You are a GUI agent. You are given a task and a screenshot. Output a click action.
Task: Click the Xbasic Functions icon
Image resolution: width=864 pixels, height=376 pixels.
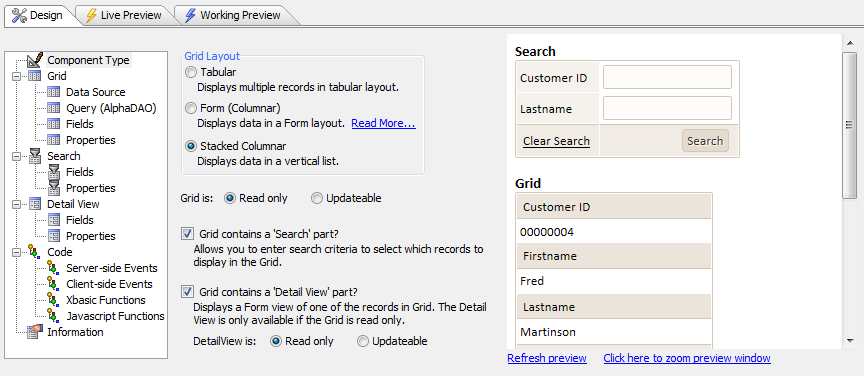click(53, 300)
